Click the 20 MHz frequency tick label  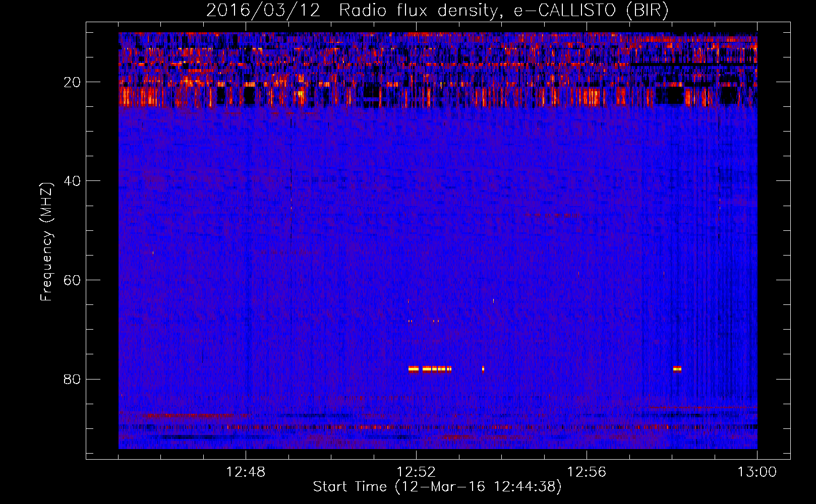[x=72, y=82]
